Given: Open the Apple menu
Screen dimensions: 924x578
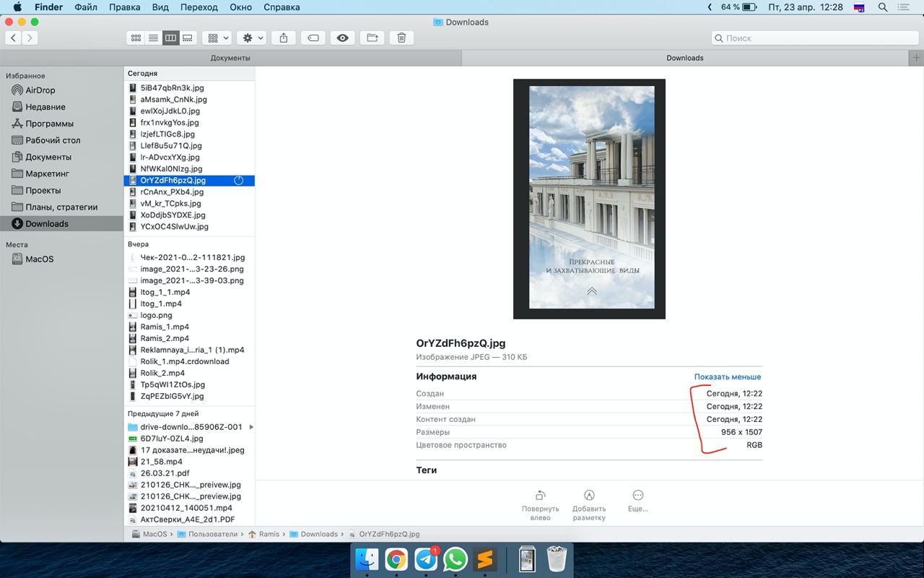Looking at the screenshot, I should coord(17,7).
